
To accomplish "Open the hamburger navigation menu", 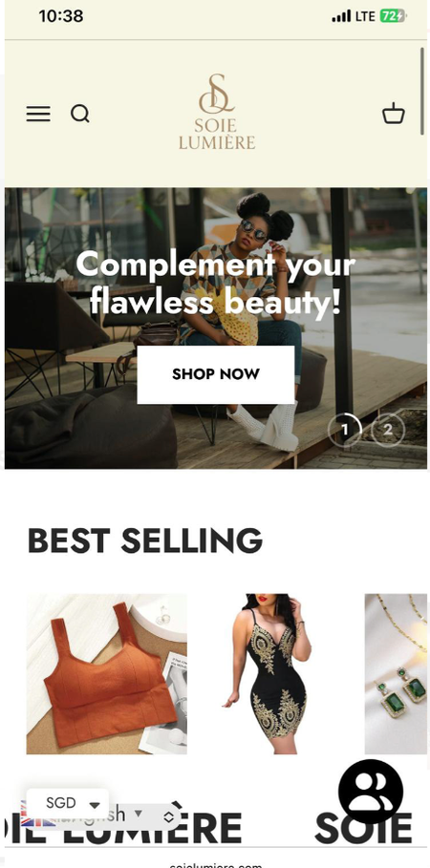I will [38, 114].
